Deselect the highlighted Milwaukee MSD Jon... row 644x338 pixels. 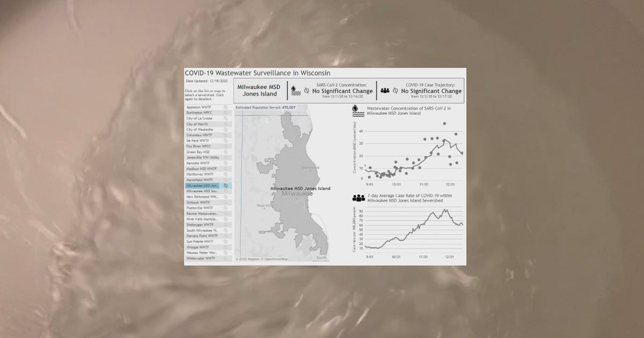pyautogui.click(x=208, y=186)
